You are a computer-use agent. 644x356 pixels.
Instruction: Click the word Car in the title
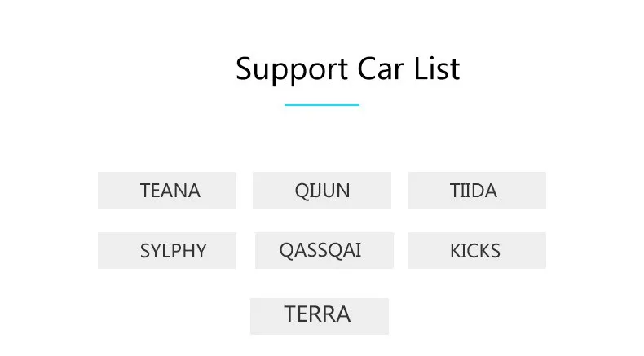coord(373,68)
